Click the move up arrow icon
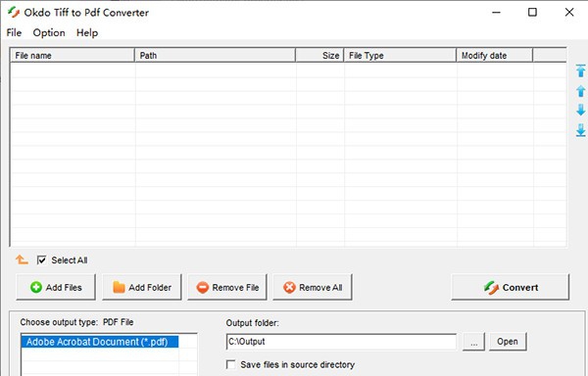 (580, 91)
